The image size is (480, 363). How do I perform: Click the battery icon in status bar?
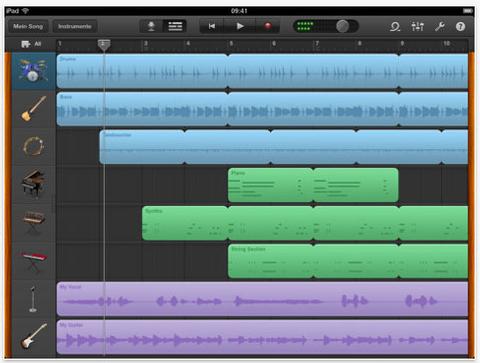tap(468, 11)
